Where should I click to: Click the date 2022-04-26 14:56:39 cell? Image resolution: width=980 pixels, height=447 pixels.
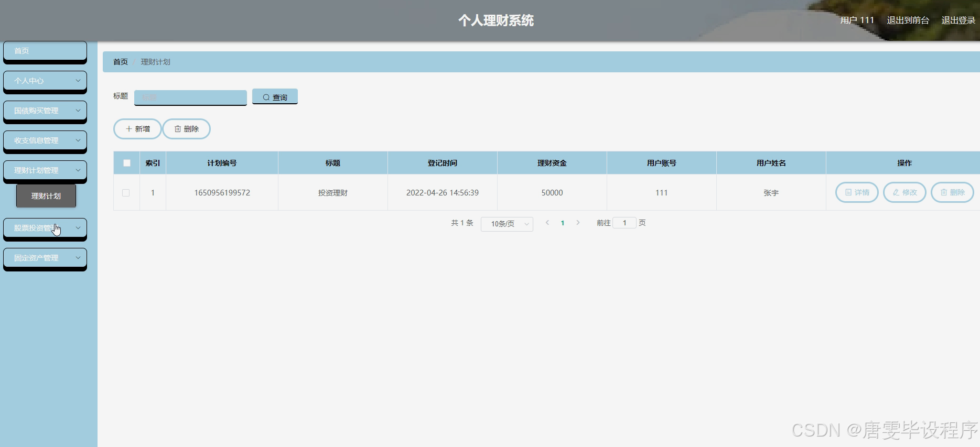point(442,193)
